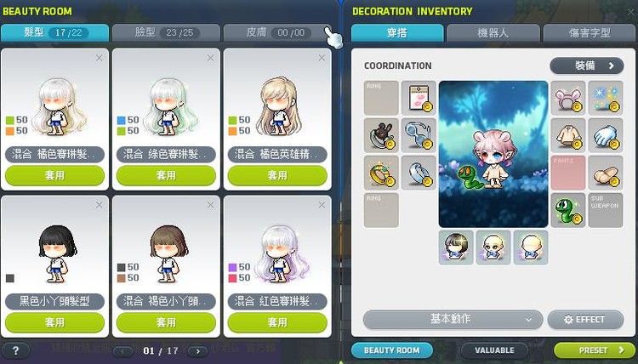
Task: Open the 機器人 robot tab
Action: click(493, 33)
